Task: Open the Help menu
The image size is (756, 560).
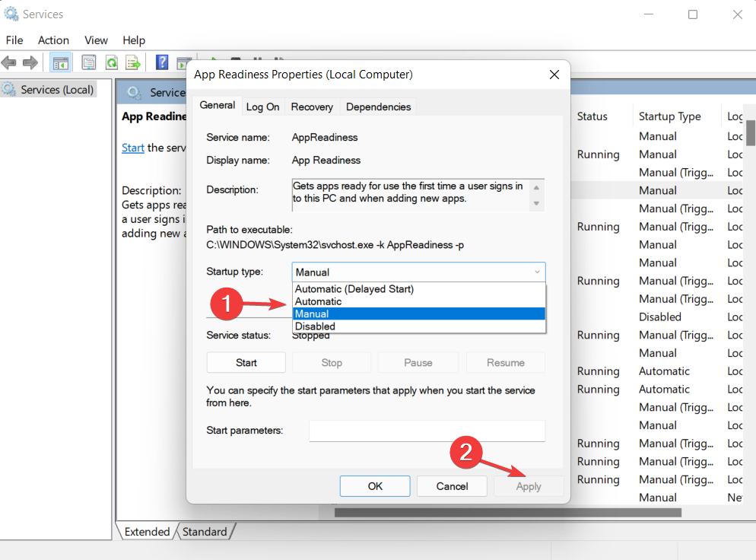Action: point(134,40)
